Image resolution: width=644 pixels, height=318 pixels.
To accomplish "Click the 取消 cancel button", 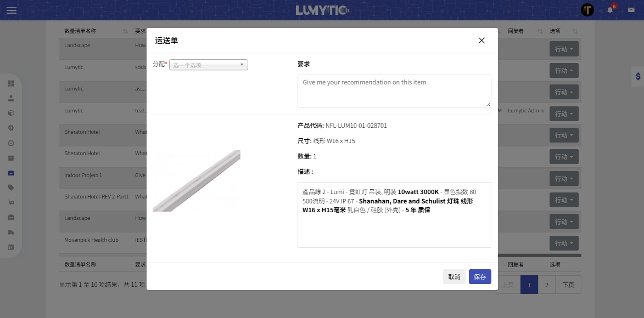I will click(454, 276).
